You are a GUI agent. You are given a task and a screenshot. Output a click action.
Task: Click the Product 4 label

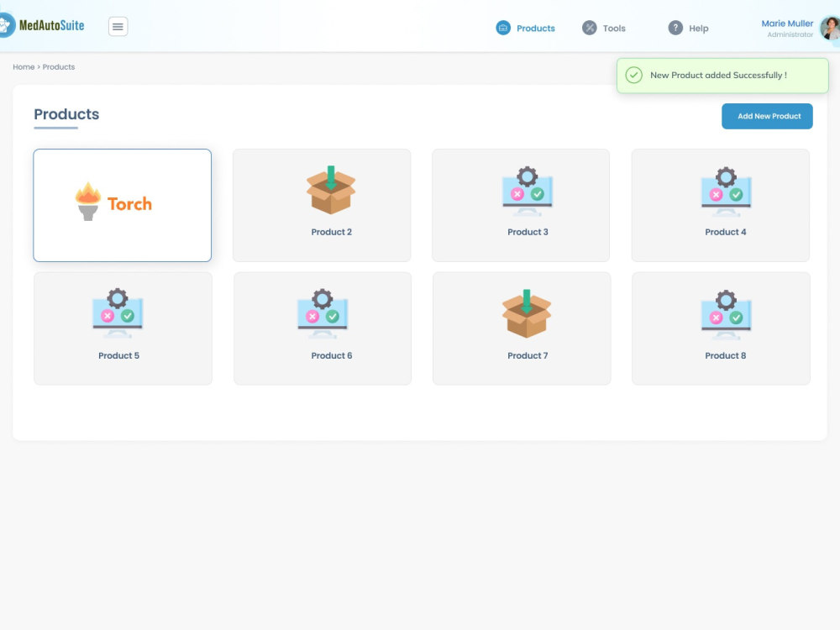pos(726,232)
